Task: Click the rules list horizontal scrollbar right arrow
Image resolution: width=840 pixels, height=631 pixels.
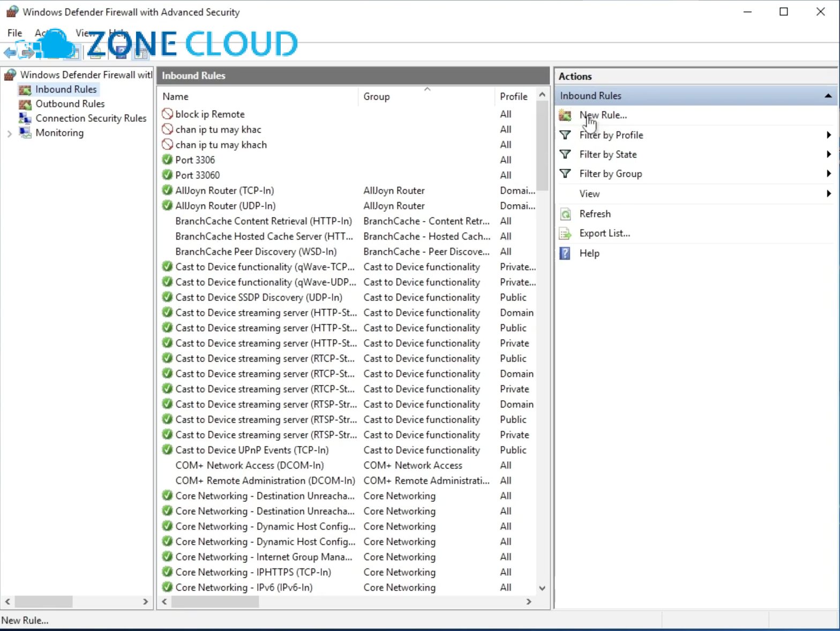Action: pyautogui.click(x=529, y=602)
